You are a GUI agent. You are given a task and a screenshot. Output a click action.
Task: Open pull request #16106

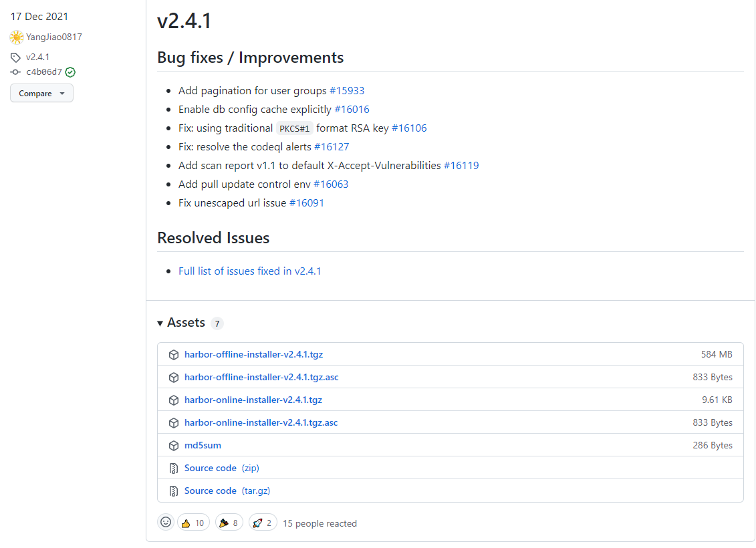pos(409,128)
